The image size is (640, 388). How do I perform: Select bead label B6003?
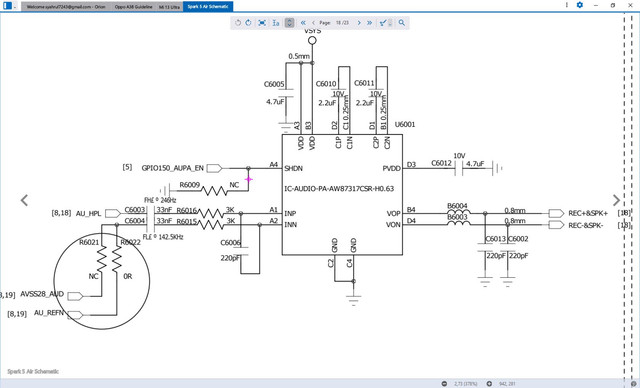click(457, 217)
